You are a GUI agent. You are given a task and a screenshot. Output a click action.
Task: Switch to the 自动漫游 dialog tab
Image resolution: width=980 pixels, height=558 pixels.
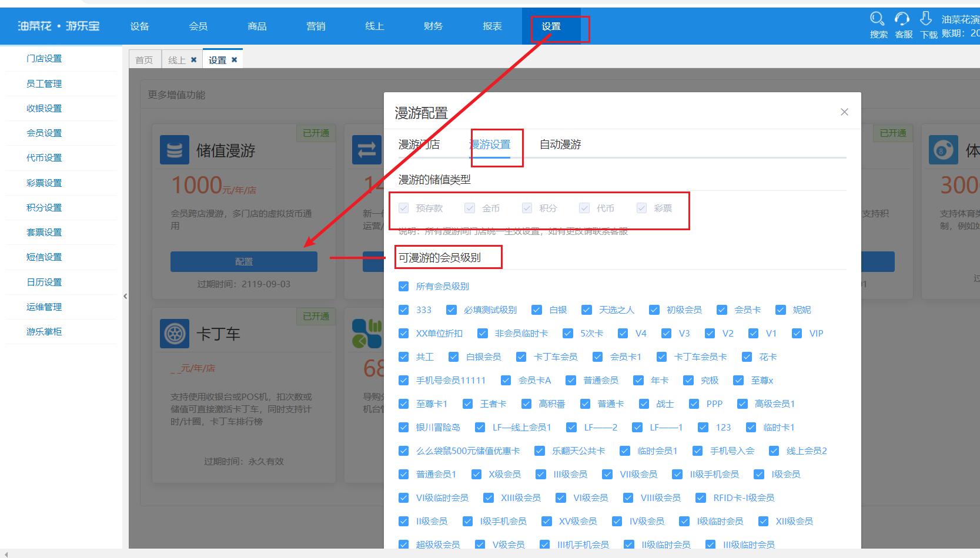(560, 144)
